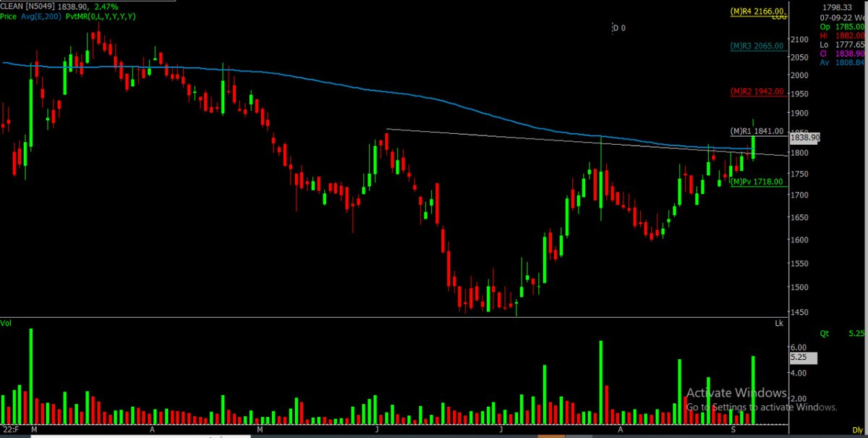Click the 2050 price axis label
This screenshot has height=438, width=868.
click(799, 57)
